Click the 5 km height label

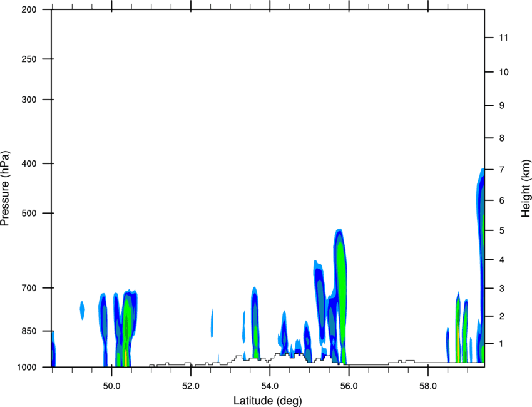tap(502, 230)
